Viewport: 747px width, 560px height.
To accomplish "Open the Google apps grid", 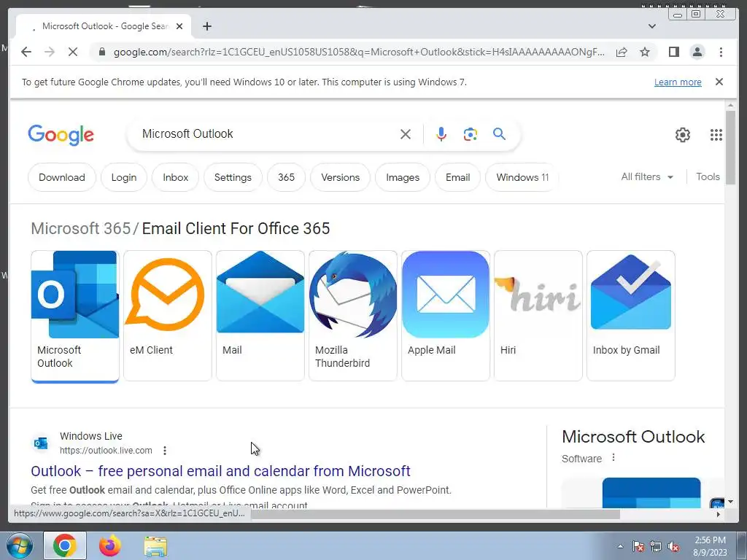I will (x=716, y=135).
